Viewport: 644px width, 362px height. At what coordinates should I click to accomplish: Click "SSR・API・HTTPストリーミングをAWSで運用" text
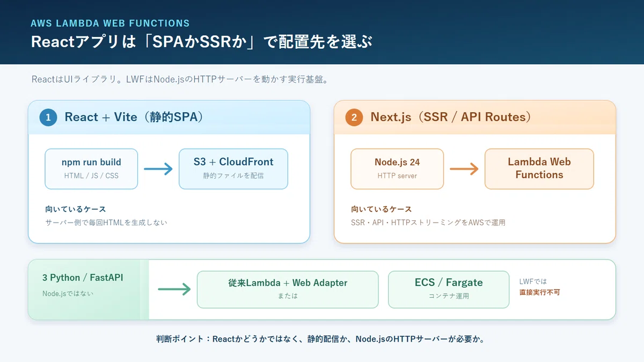point(428,222)
